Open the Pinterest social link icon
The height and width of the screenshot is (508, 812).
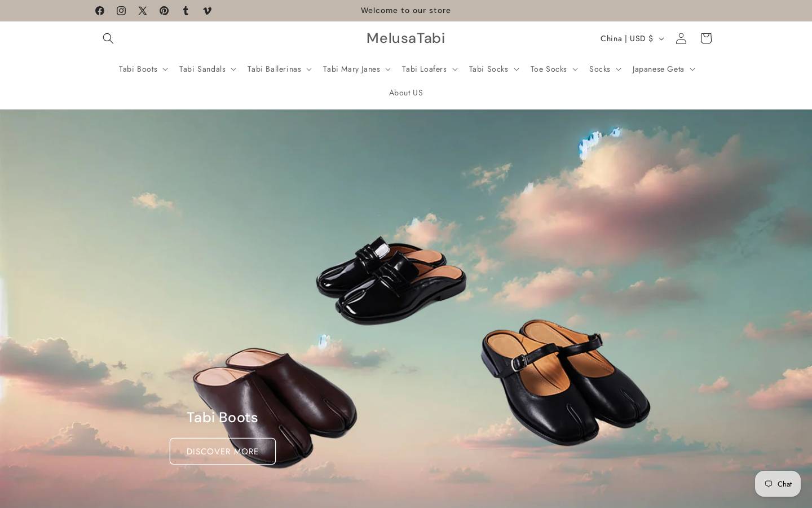click(x=164, y=11)
